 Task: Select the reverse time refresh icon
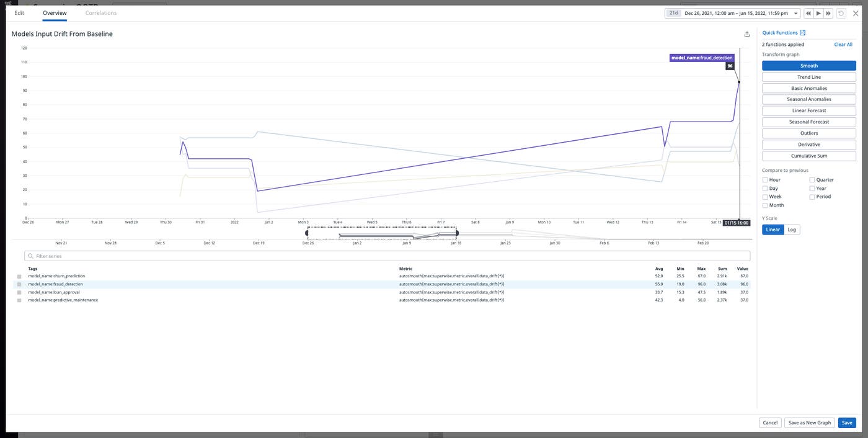(841, 13)
